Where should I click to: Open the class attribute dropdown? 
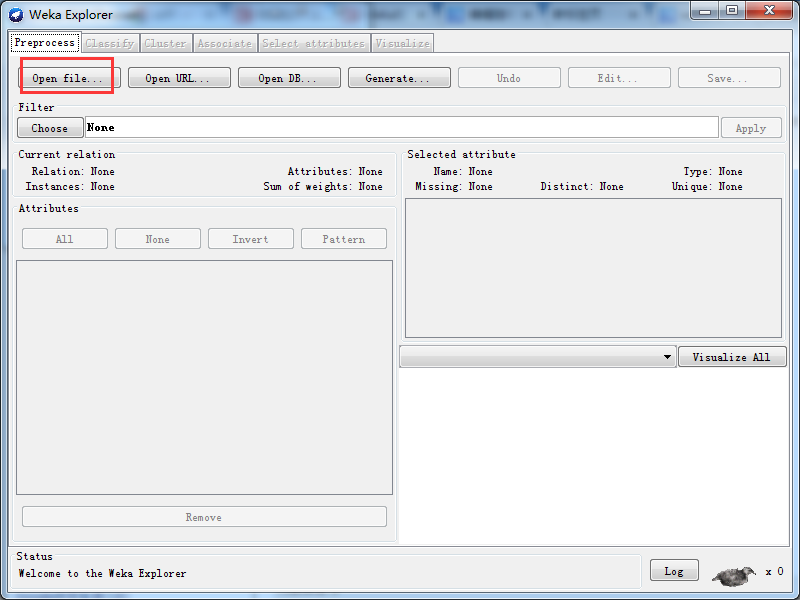[x=538, y=357]
